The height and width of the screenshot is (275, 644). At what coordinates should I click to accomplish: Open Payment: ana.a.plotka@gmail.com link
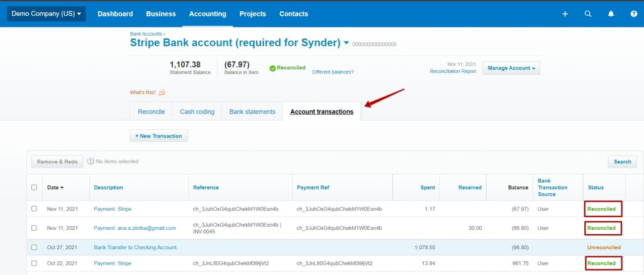pos(135,228)
